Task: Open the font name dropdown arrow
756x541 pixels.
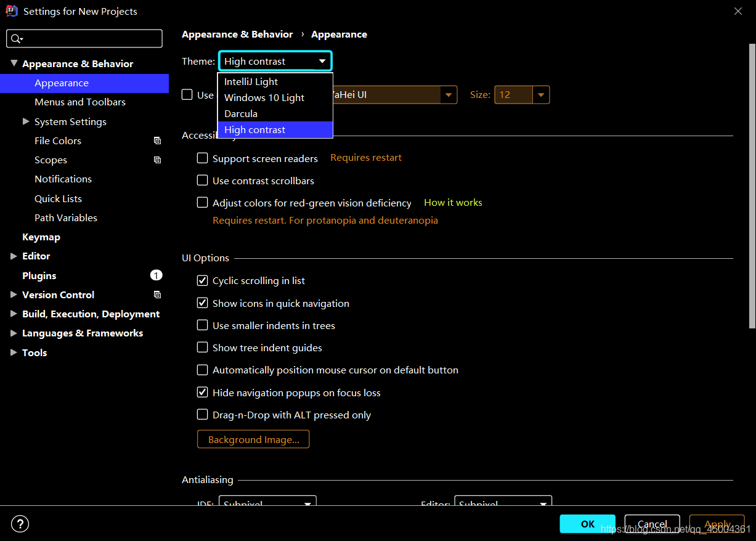Action: point(449,95)
